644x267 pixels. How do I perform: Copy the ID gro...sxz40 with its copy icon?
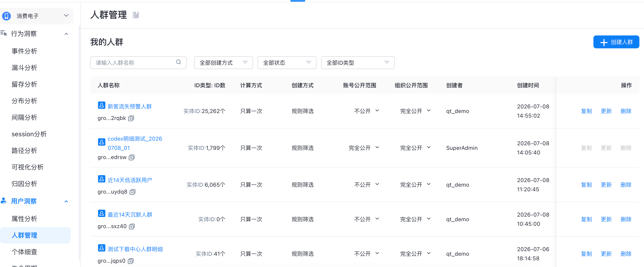(132, 226)
